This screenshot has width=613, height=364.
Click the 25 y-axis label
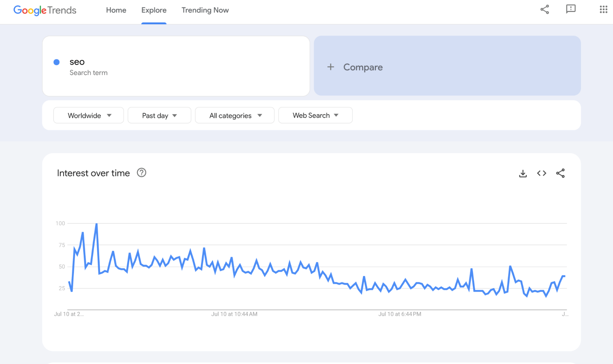[62, 288]
